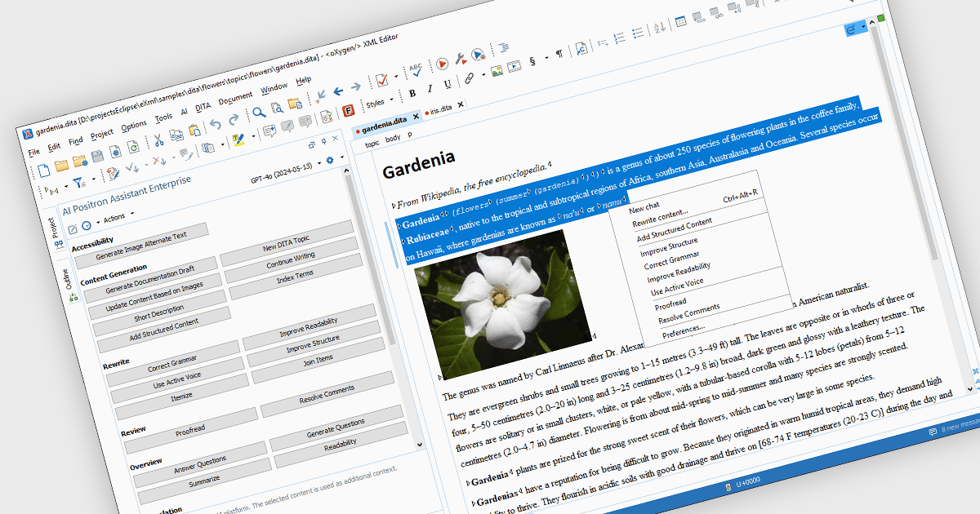Open the section symbol dropdown arrow
Viewport: 980px width, 514px height.
[x=547, y=57]
